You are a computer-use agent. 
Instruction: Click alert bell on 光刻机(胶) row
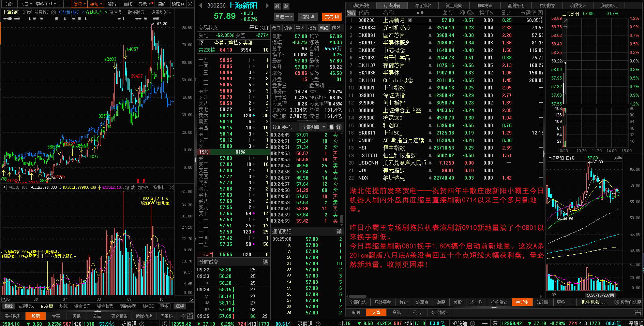coord(430,28)
